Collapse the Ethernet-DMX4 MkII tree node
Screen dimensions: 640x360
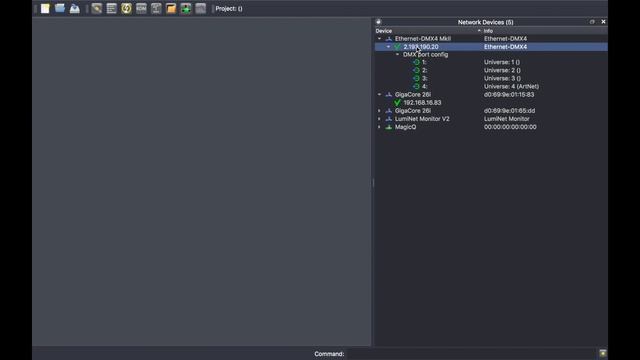click(380, 39)
